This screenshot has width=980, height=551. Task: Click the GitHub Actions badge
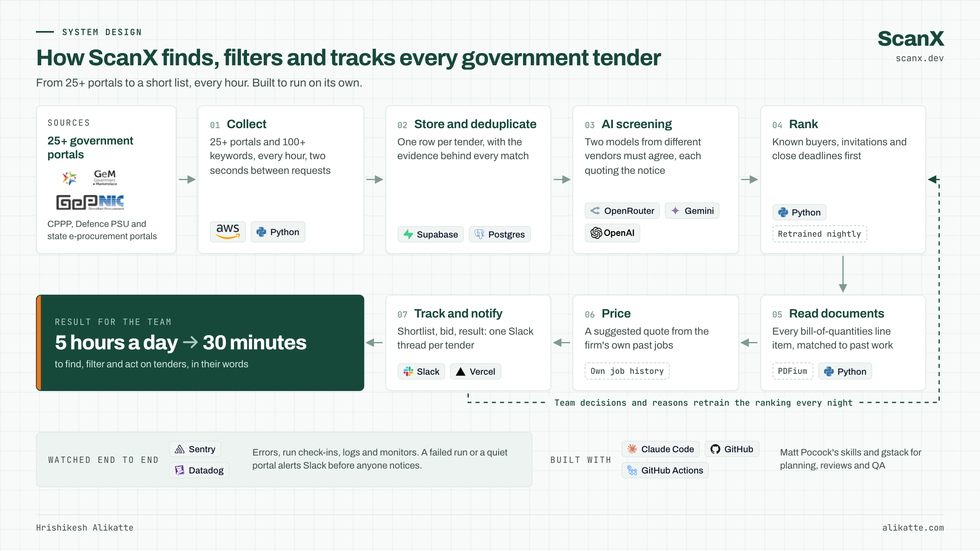[665, 470]
